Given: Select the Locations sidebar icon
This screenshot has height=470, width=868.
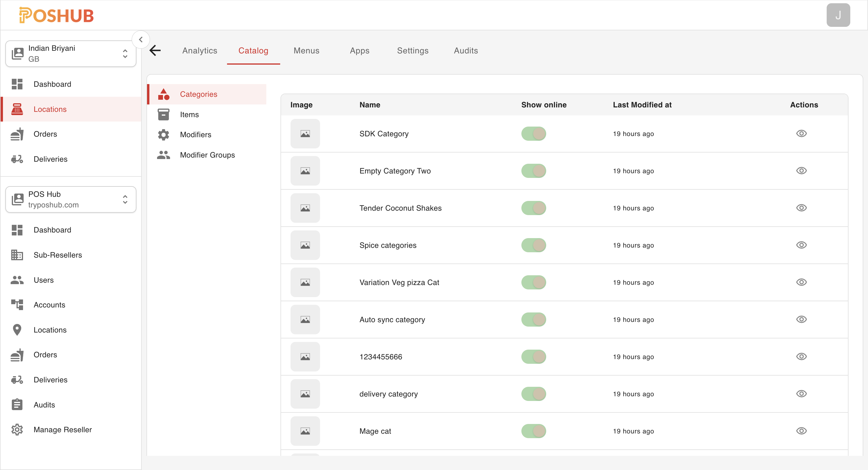Looking at the screenshot, I should (x=17, y=109).
